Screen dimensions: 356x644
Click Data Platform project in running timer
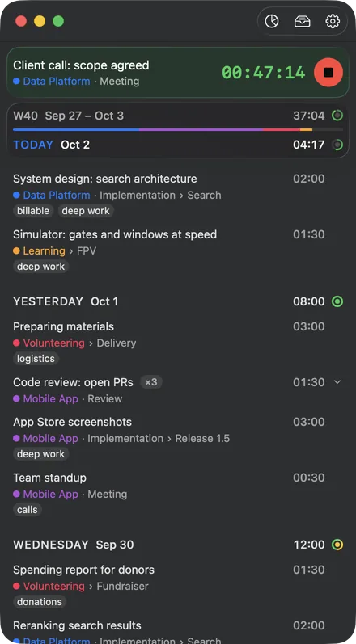(57, 82)
